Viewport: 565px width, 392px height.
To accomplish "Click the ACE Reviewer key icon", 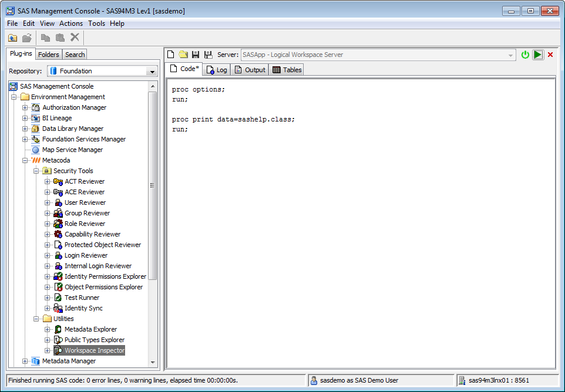I will coord(58,192).
